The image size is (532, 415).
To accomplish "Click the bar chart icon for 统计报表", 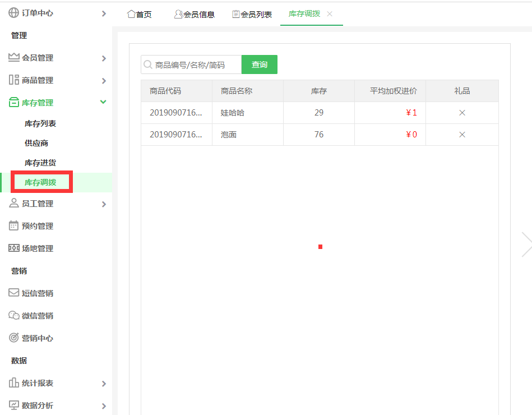I will [x=13, y=383].
